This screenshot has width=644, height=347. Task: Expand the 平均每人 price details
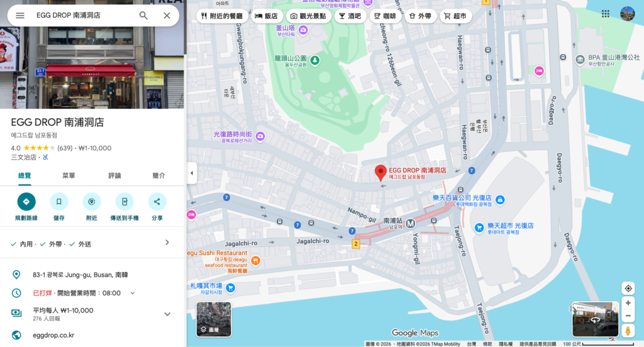coord(167,314)
